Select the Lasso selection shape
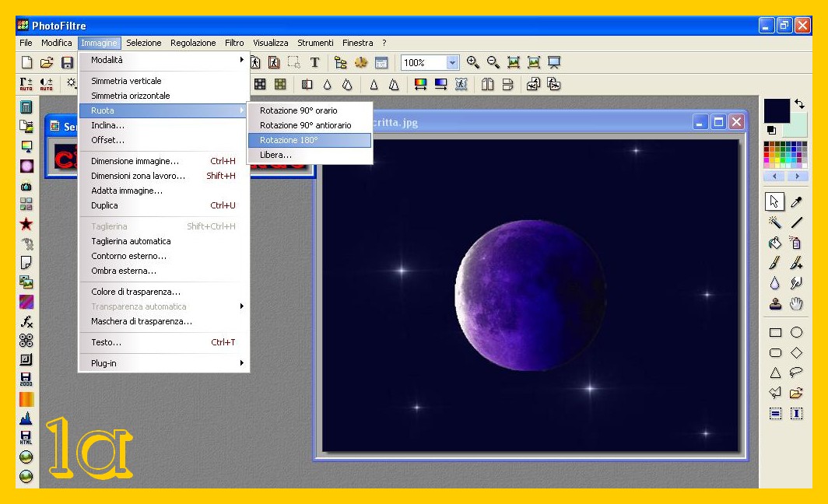Viewport: 828px width, 504px height. pyautogui.click(x=796, y=373)
